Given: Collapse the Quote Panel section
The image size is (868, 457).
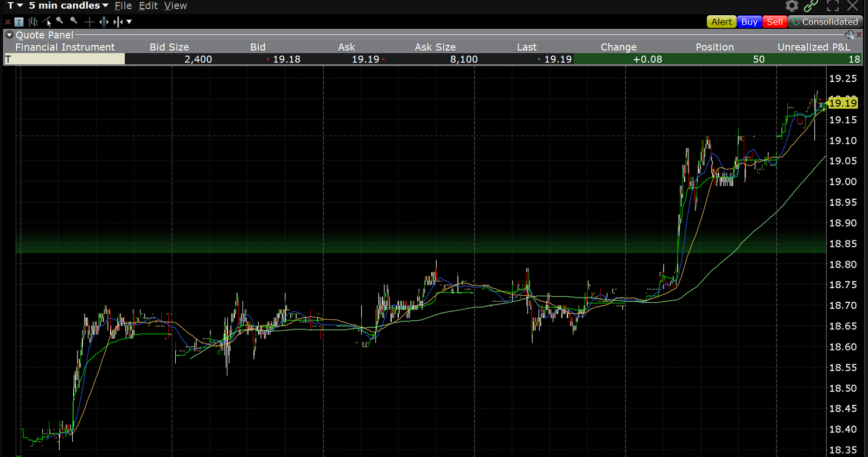Looking at the screenshot, I should (x=9, y=35).
